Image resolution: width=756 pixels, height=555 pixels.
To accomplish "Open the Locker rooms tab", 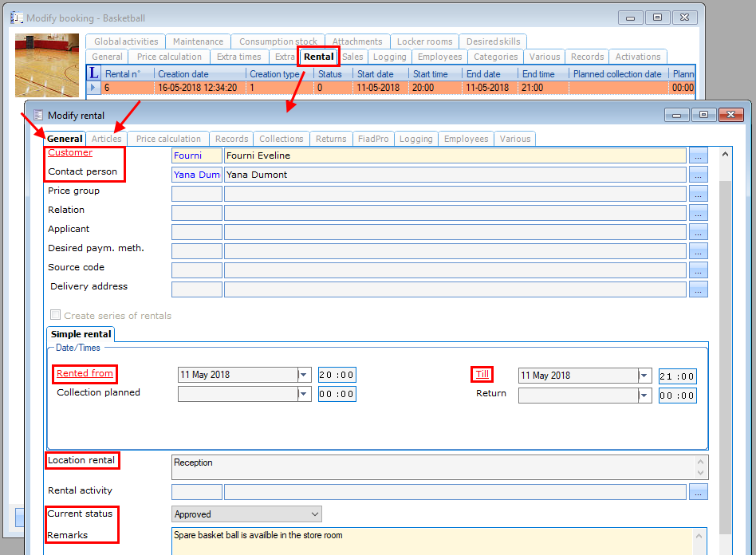I will click(425, 41).
